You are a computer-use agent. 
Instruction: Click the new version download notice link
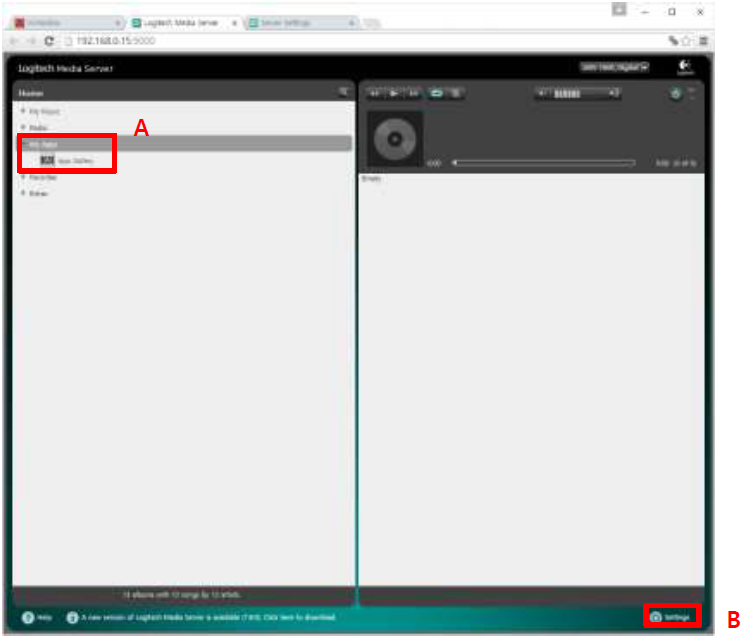208,617
